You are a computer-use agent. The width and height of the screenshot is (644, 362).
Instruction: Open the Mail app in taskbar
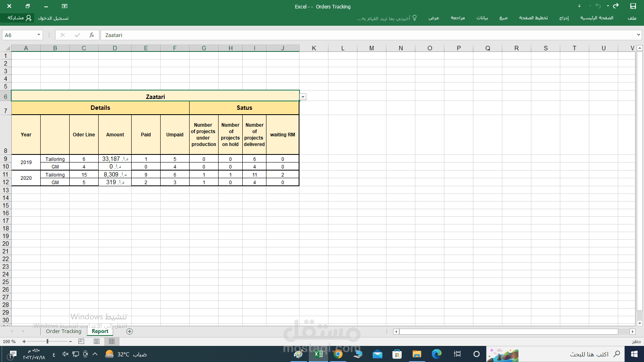(377, 354)
